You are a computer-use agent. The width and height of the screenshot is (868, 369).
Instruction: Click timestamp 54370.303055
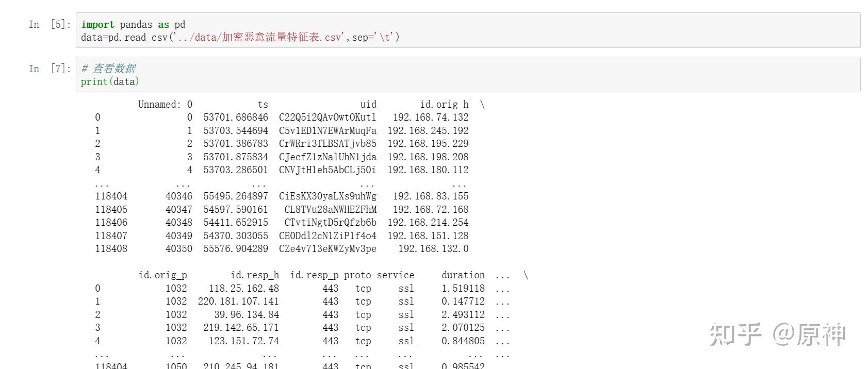tap(236, 236)
